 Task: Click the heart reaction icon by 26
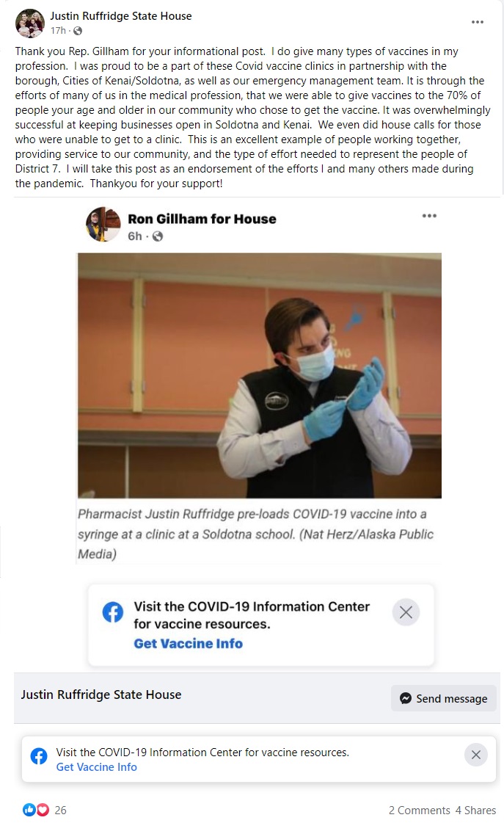click(43, 810)
